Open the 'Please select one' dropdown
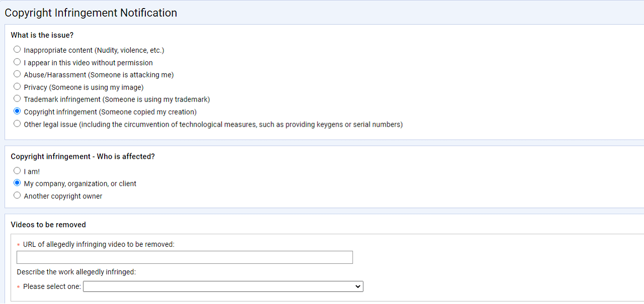This screenshot has width=644, height=304. point(223,286)
